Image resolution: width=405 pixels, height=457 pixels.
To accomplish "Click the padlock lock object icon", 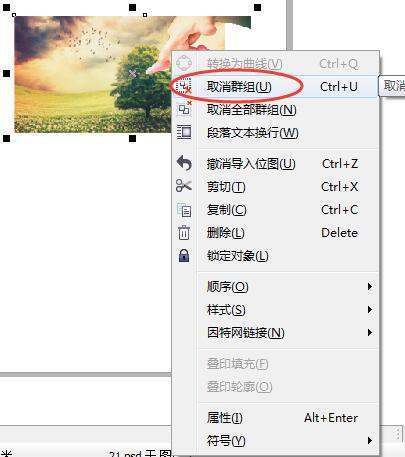I will [x=184, y=255].
